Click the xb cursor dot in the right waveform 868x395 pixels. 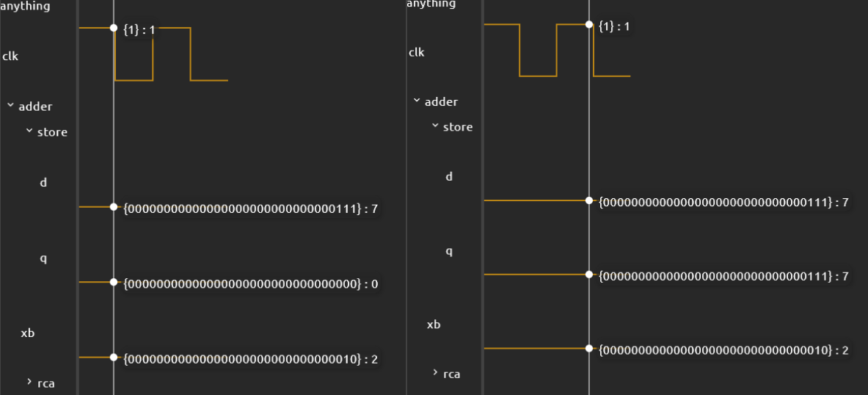tap(589, 348)
